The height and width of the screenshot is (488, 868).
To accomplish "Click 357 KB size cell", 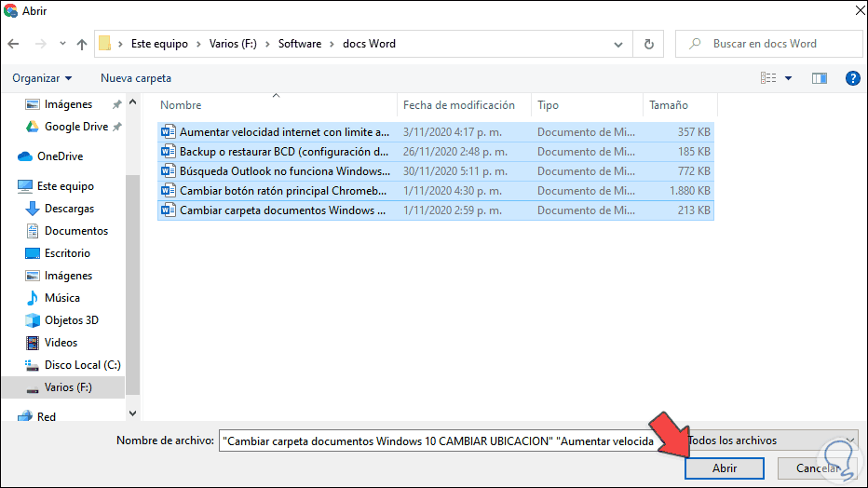I will pos(694,132).
